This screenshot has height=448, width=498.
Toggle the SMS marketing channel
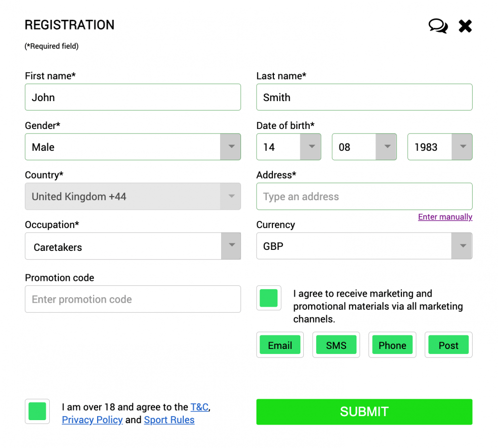click(336, 345)
